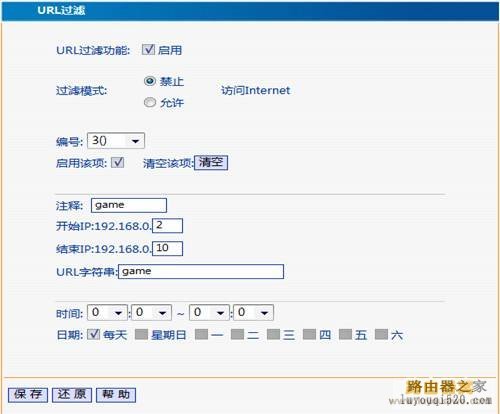The height and width of the screenshot is (414, 500).
Task: Select the 禁止 filter mode radio button
Action: 150,81
